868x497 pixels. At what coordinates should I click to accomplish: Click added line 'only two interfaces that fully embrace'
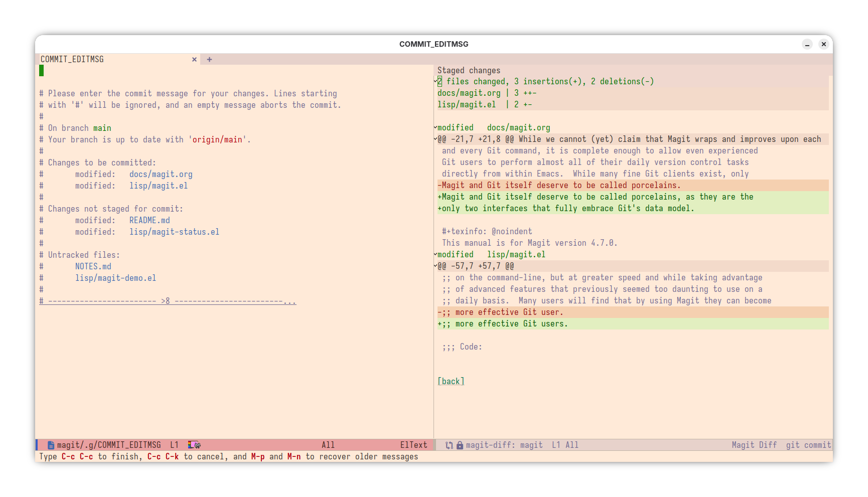click(x=633, y=208)
